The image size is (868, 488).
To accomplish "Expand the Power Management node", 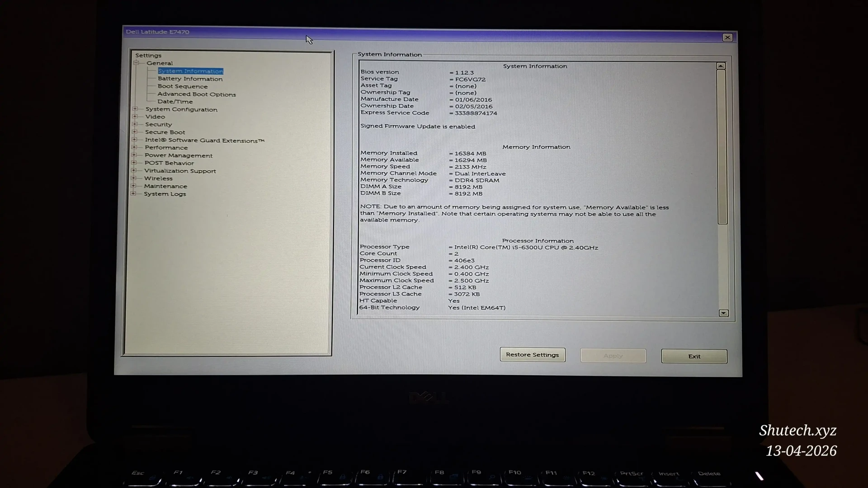I will [x=134, y=155].
